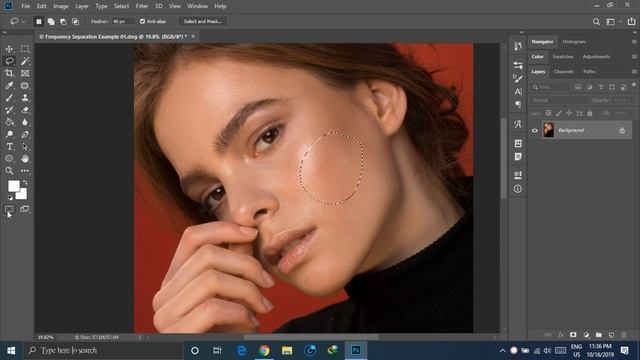Choose Add to selection mode
Image resolution: width=640 pixels, height=360 pixels.
coord(51,22)
